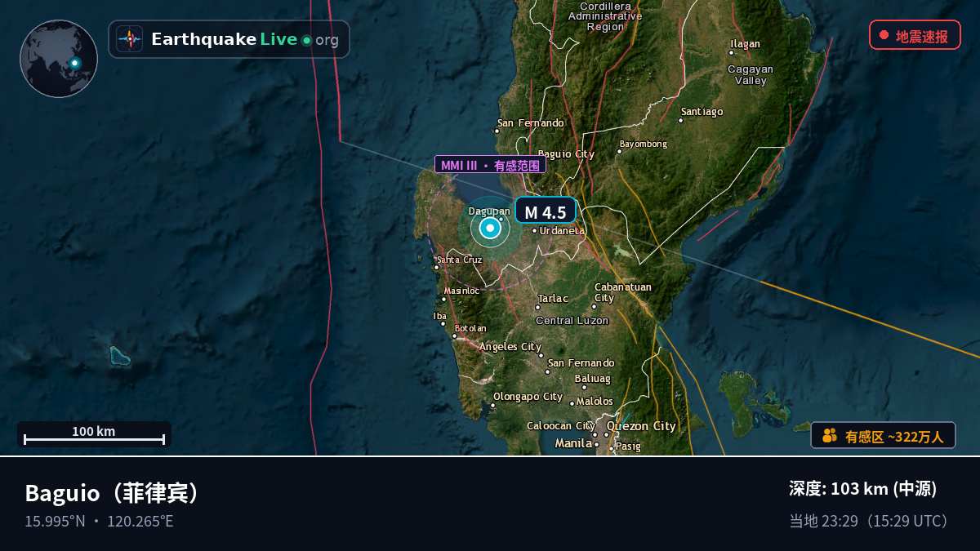
Task: Click the Cordillera Administrative Region label
Action: pos(605,16)
